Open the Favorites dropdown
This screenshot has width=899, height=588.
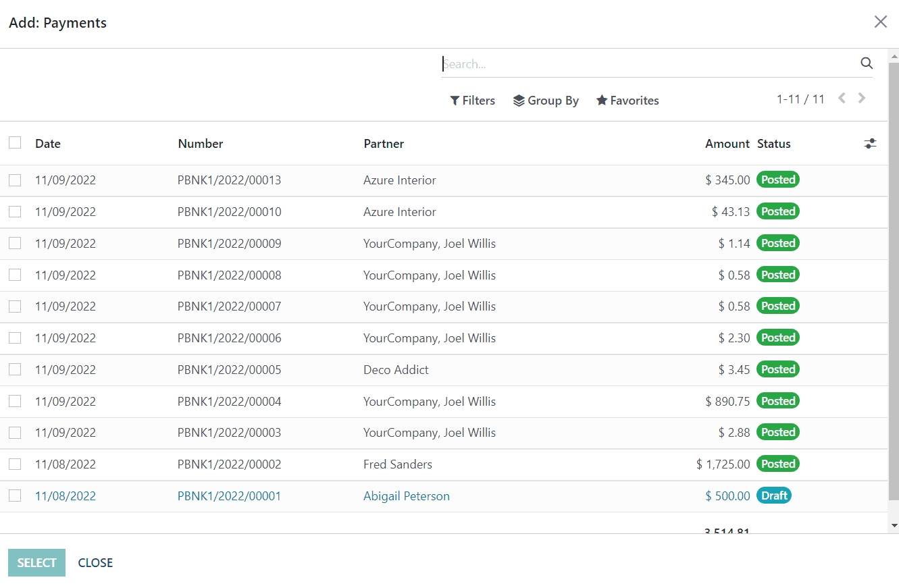627,101
